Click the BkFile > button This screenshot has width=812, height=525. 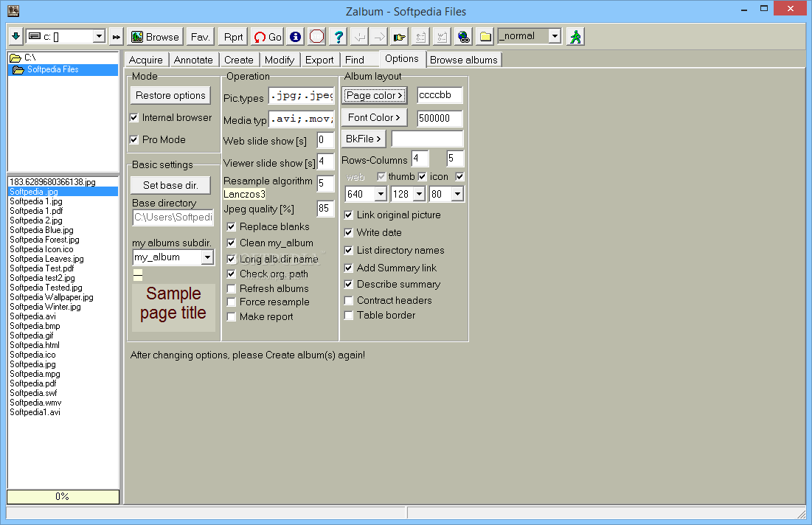[363, 139]
